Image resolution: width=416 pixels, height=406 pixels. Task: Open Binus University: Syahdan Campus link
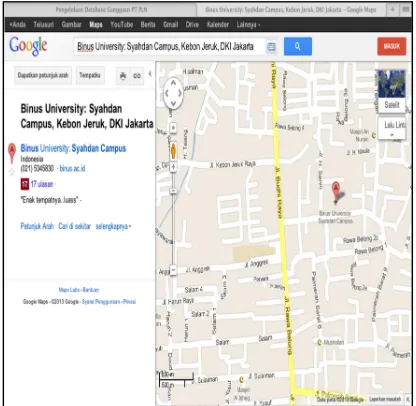pyautogui.click(x=73, y=148)
